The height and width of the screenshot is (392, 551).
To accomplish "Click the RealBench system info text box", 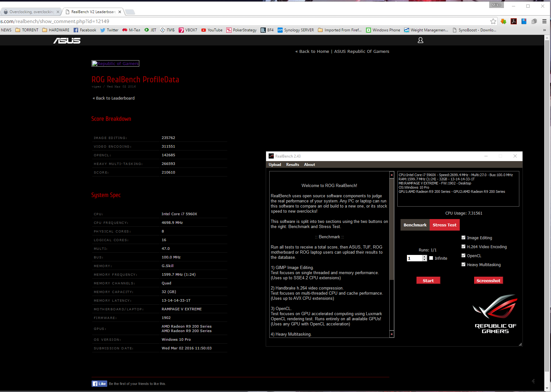I will [458, 189].
